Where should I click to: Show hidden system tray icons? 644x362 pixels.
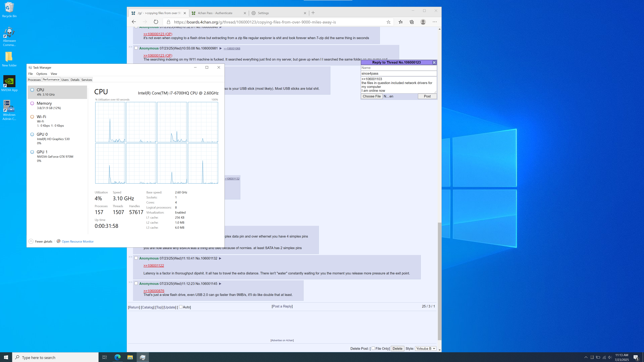point(586,357)
